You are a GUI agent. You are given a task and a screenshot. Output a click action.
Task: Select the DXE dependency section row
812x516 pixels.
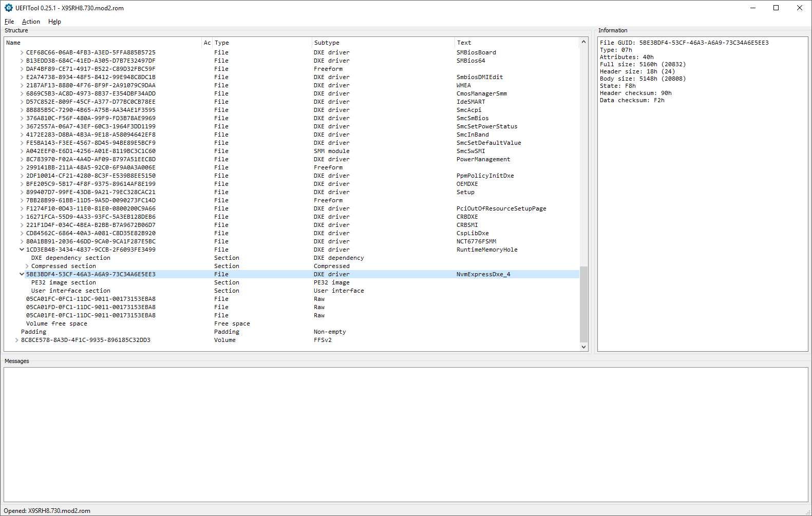(292, 258)
